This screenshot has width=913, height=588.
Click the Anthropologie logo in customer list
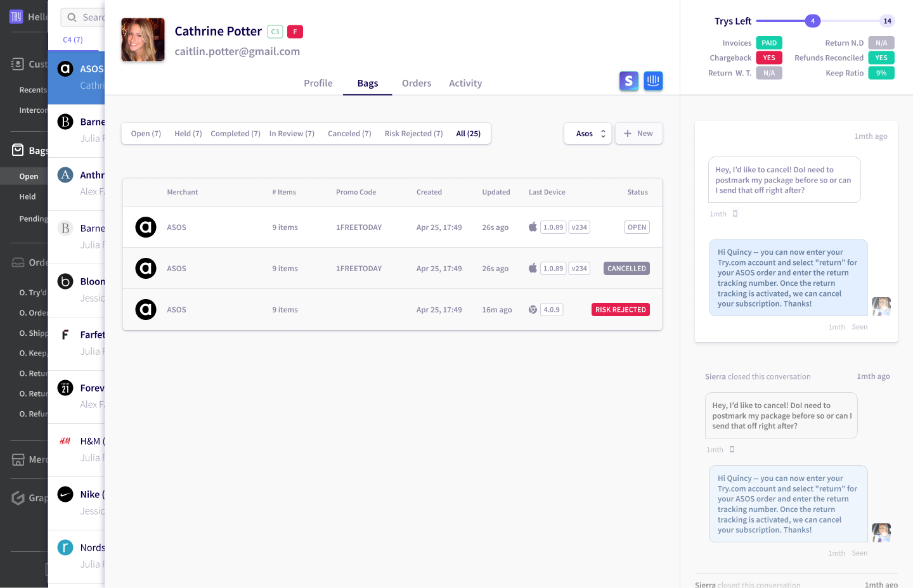pyautogui.click(x=65, y=175)
